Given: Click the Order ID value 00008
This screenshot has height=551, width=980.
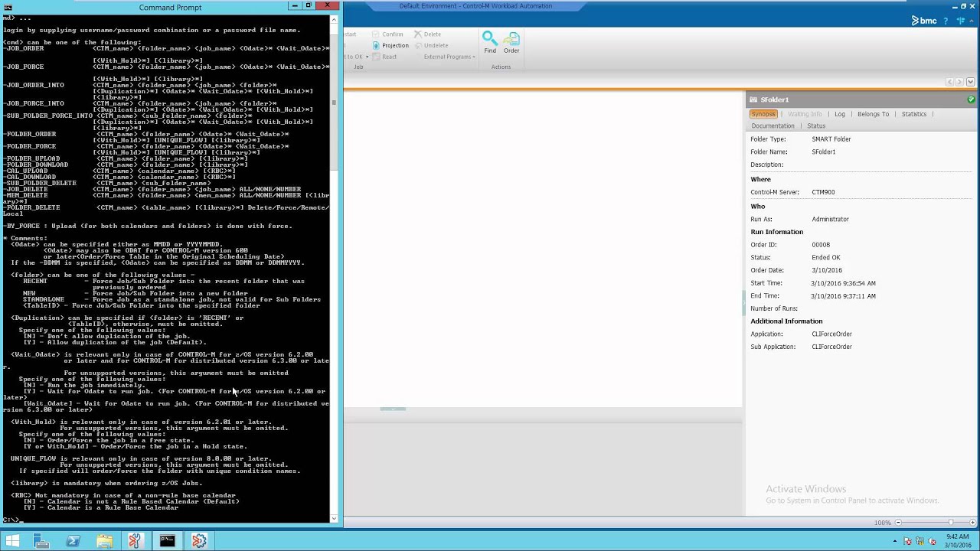Looking at the screenshot, I should tap(821, 245).
